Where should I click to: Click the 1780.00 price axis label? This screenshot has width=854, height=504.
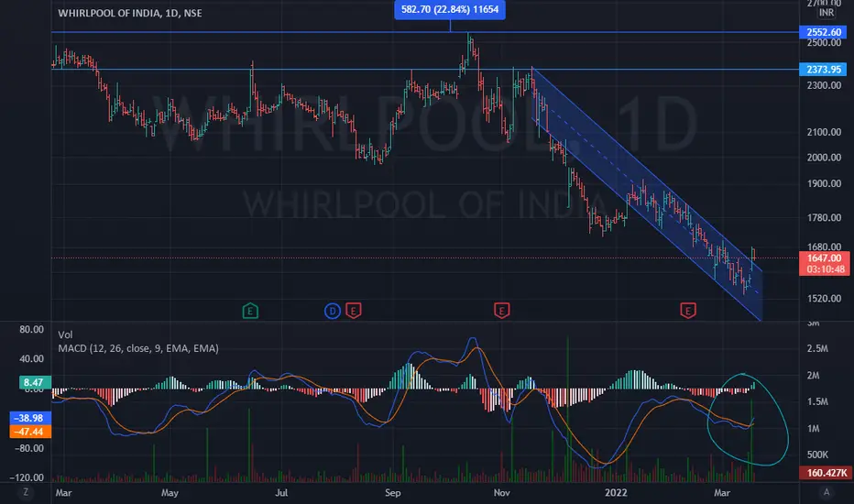[x=824, y=218]
